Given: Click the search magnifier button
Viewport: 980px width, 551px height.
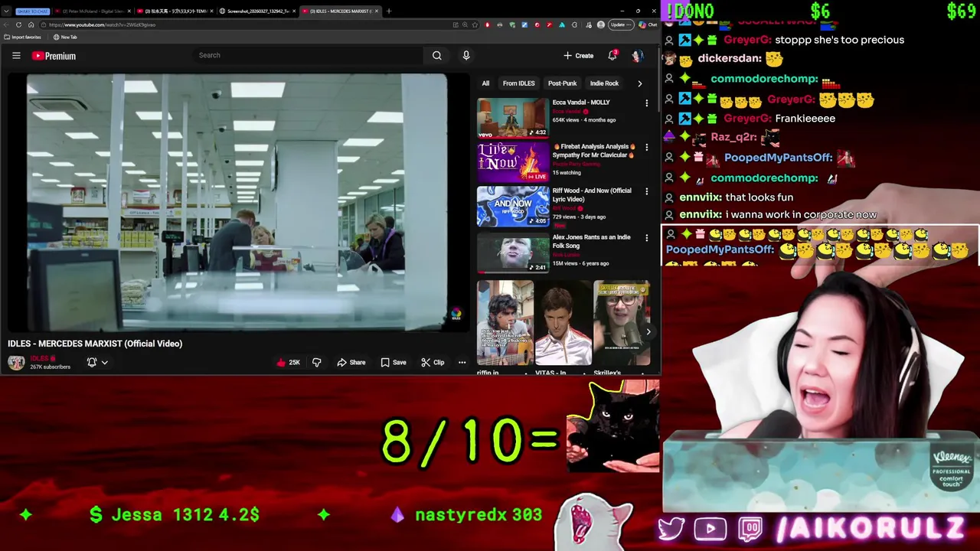Looking at the screenshot, I should click(436, 55).
